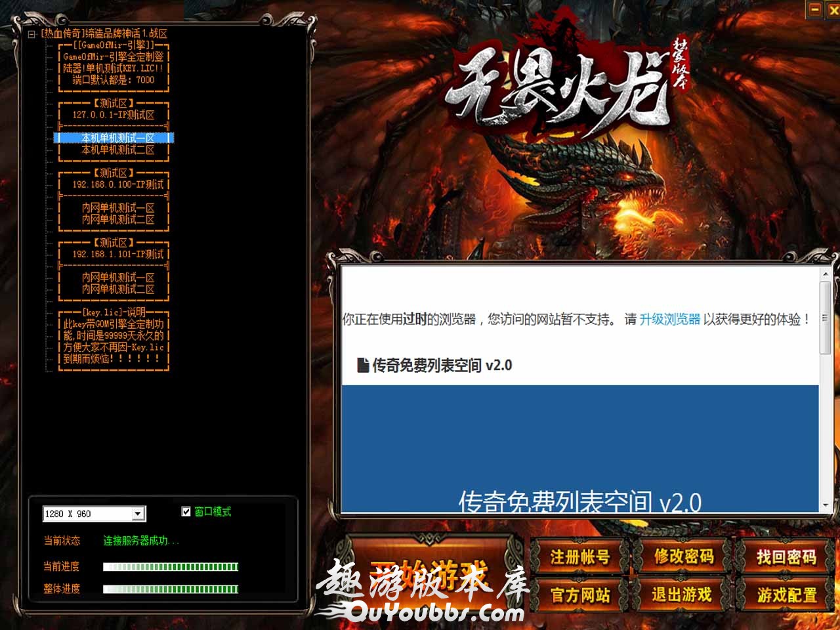Start the game with 开始游戏 button

(x=430, y=576)
